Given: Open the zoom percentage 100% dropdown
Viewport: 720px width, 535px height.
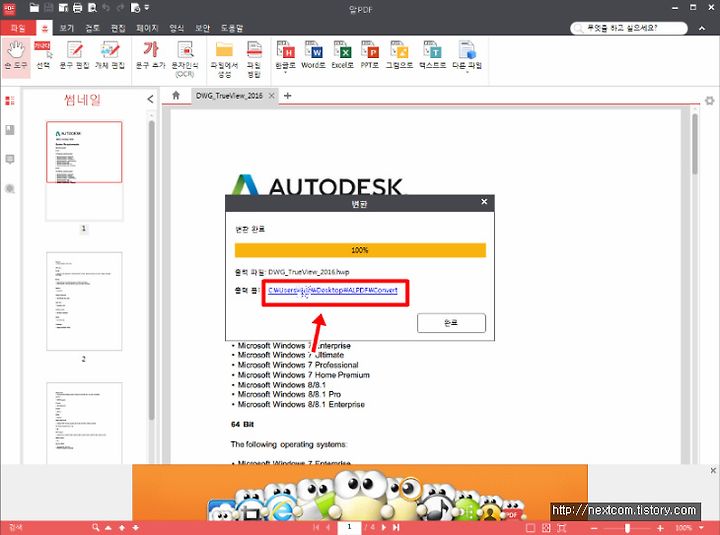Looking at the screenshot, I should point(701,528).
